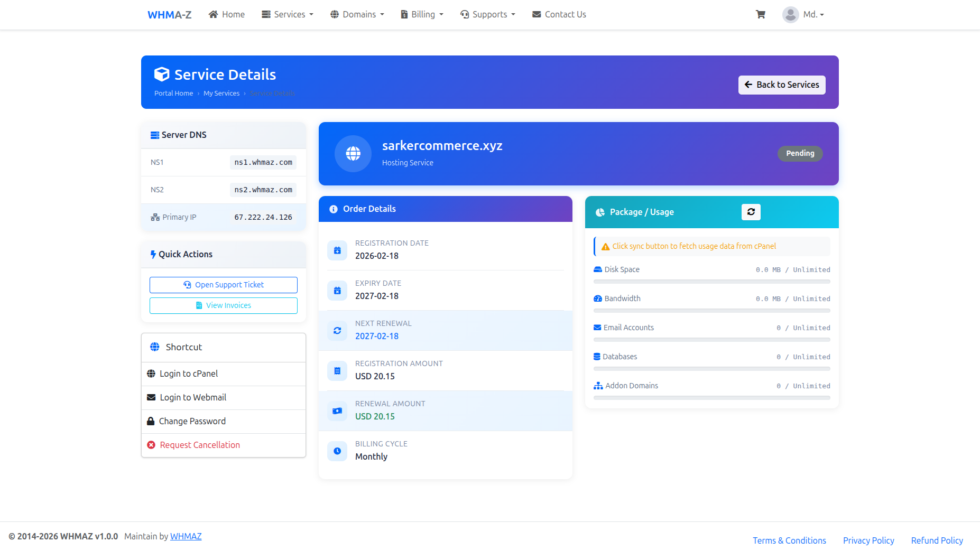Go to Home in the navbar
The image size is (980, 560).
click(x=227, y=15)
